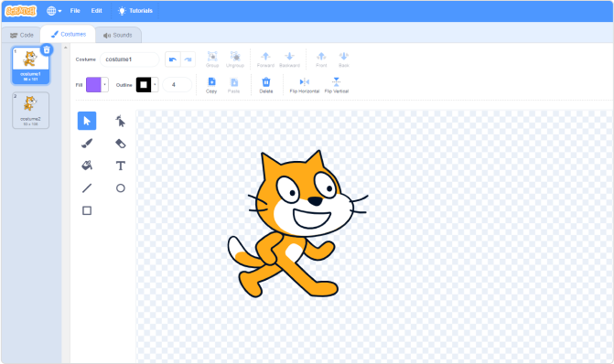The width and height of the screenshot is (614, 364).
Task: Switch to the Costumes tab
Action: (x=68, y=35)
